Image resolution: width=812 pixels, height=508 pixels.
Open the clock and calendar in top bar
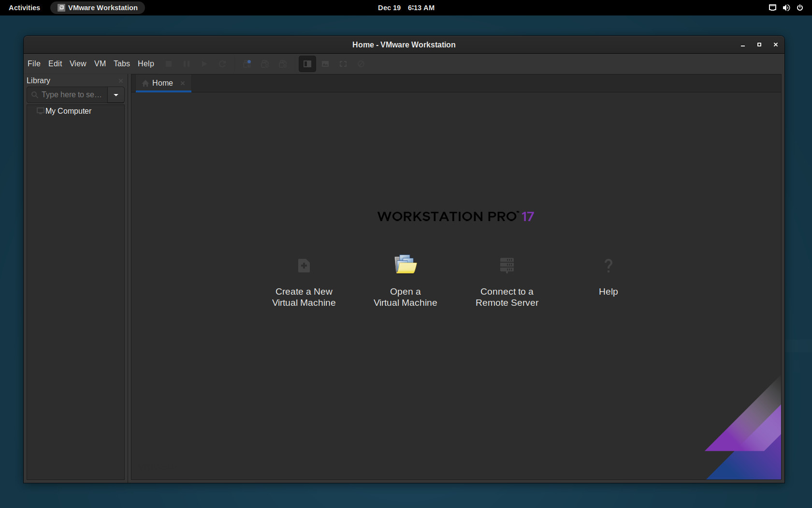click(x=406, y=8)
